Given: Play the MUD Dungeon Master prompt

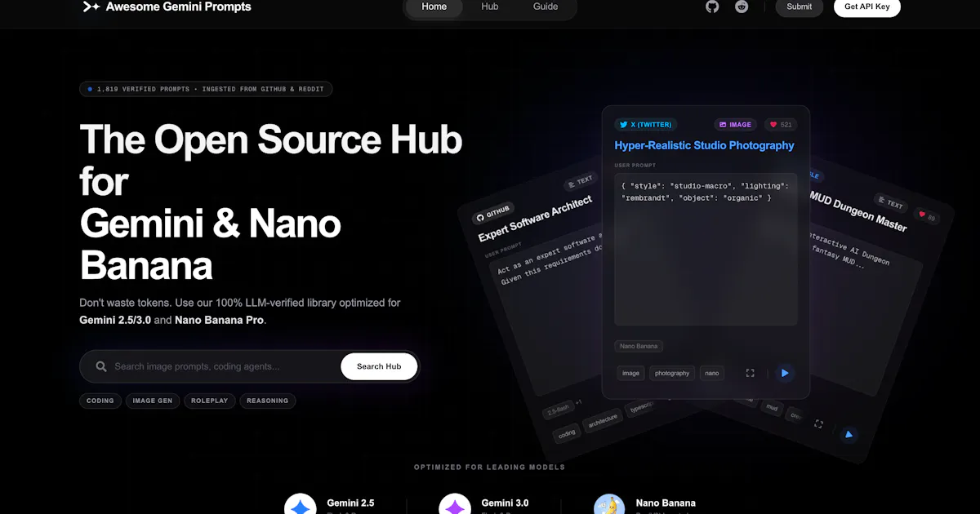Looking at the screenshot, I should click(849, 434).
